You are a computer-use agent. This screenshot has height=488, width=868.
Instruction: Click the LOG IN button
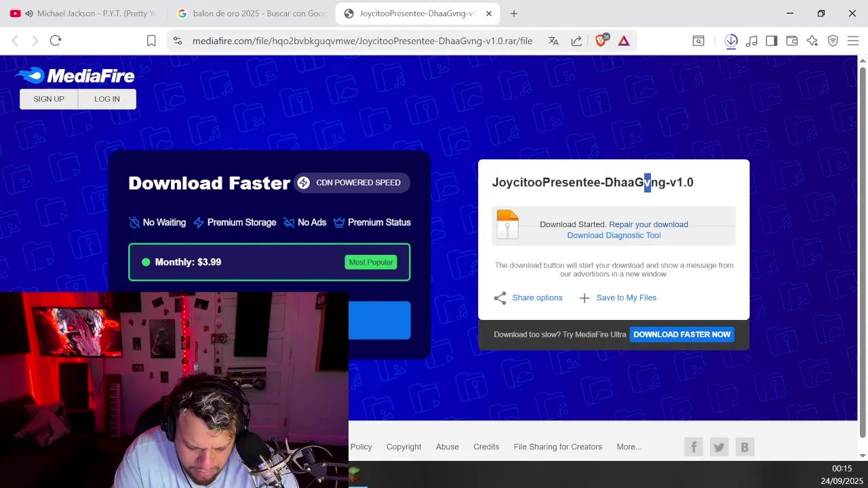coord(107,99)
